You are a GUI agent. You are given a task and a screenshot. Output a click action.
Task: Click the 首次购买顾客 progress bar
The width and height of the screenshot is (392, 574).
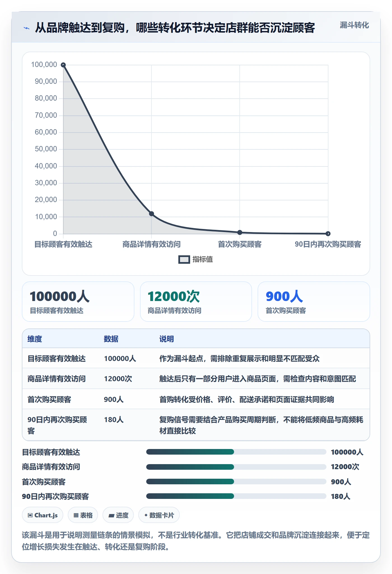tap(236, 482)
